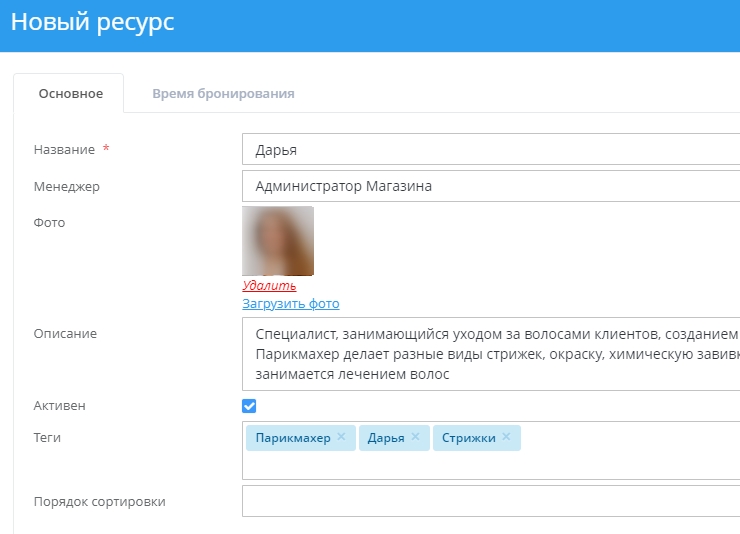This screenshot has width=740, height=534.
Task: Switch to the Основное tab
Action: point(71,94)
